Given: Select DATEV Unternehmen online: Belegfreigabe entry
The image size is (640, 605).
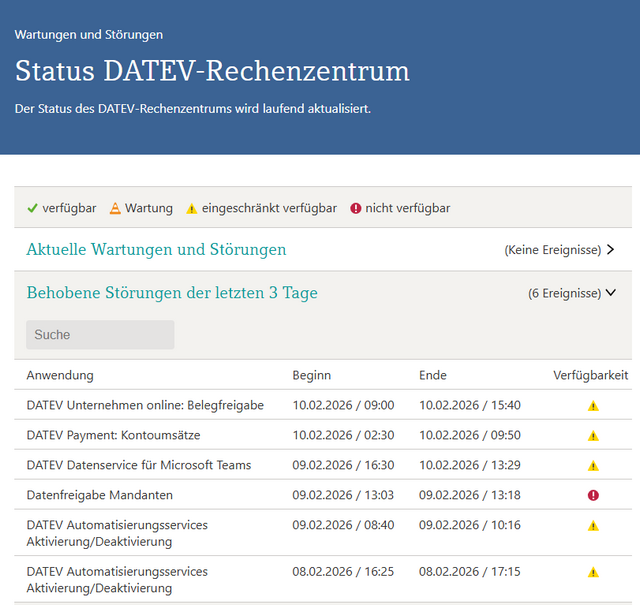Looking at the screenshot, I should (145, 405).
